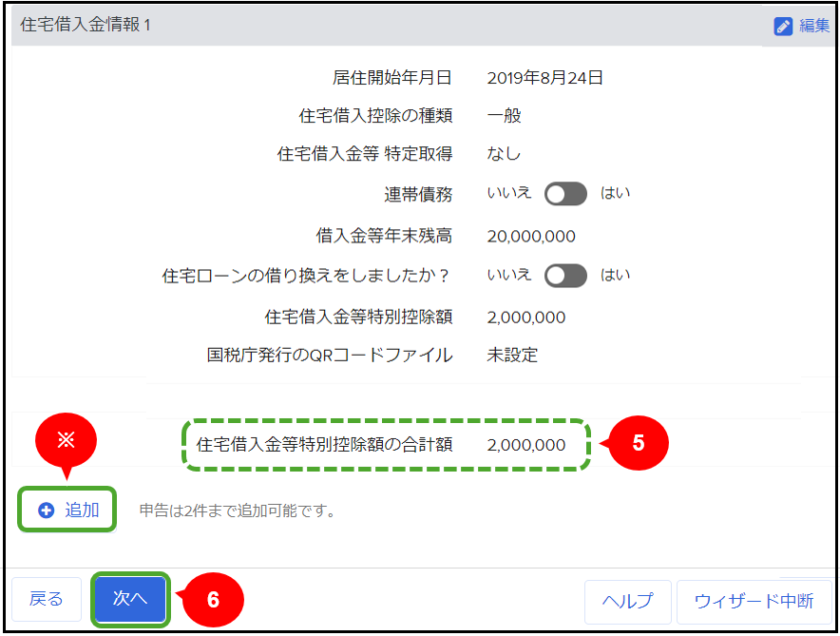
Task: Click the 未設定 QR code file value
Action: 512,356
